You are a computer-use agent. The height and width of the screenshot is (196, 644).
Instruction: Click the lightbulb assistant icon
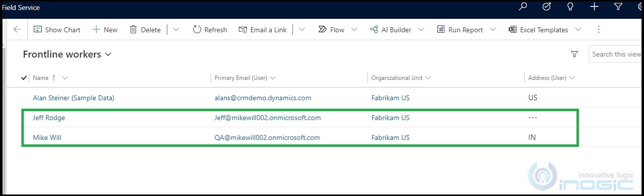click(x=571, y=7)
